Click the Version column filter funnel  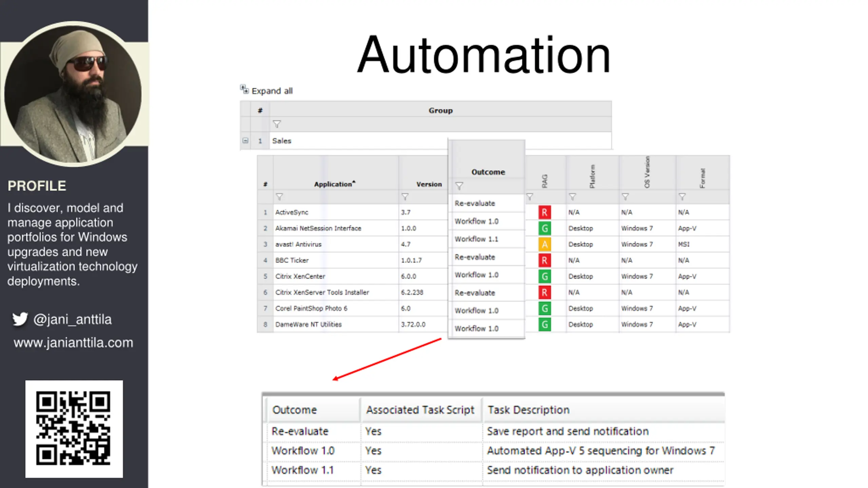click(x=405, y=197)
